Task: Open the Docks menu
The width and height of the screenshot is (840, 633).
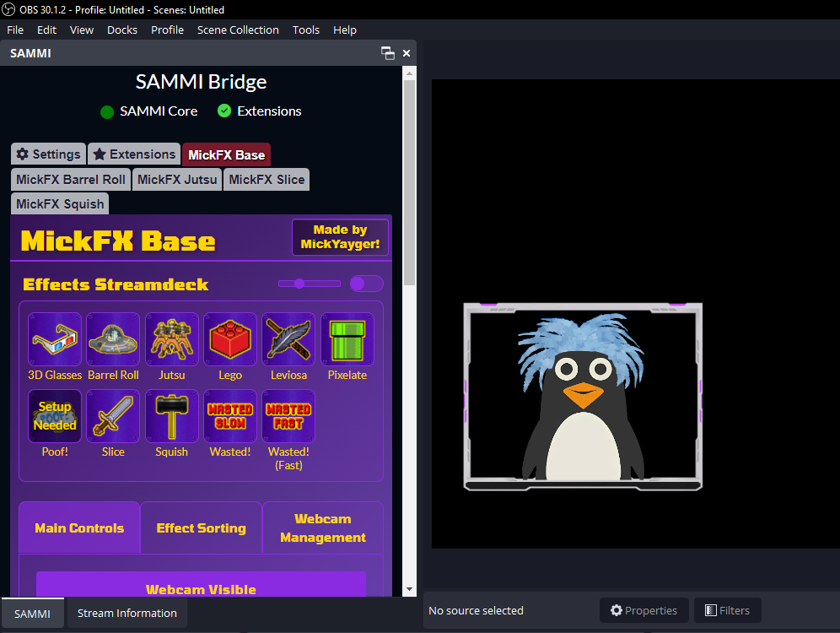Action: coord(122,30)
